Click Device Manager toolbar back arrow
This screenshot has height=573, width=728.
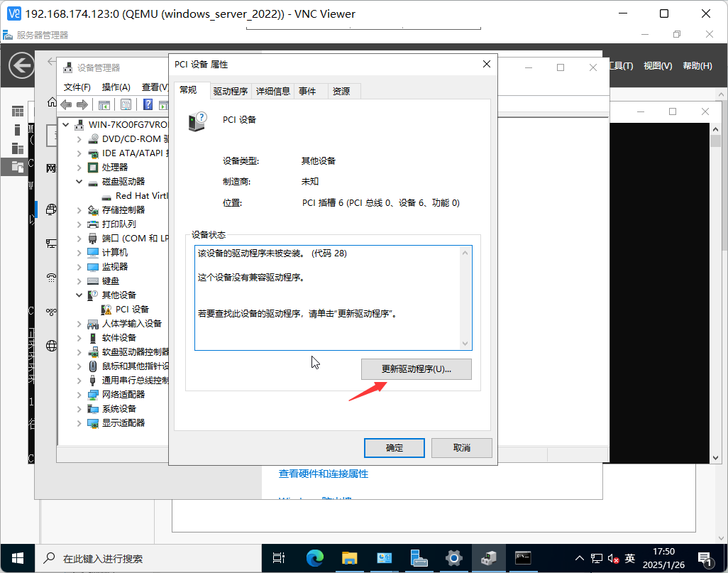coord(66,104)
